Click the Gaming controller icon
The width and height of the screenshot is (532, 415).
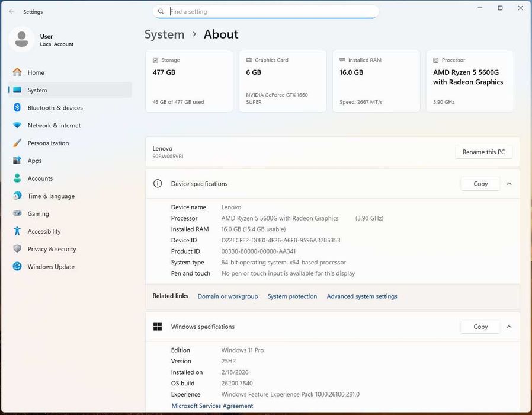coord(17,213)
